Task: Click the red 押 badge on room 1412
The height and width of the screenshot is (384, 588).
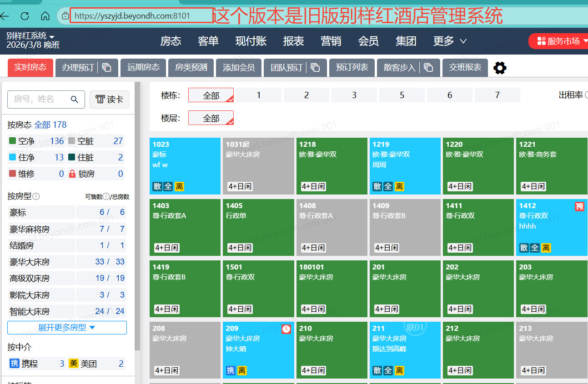Action: click(x=579, y=207)
